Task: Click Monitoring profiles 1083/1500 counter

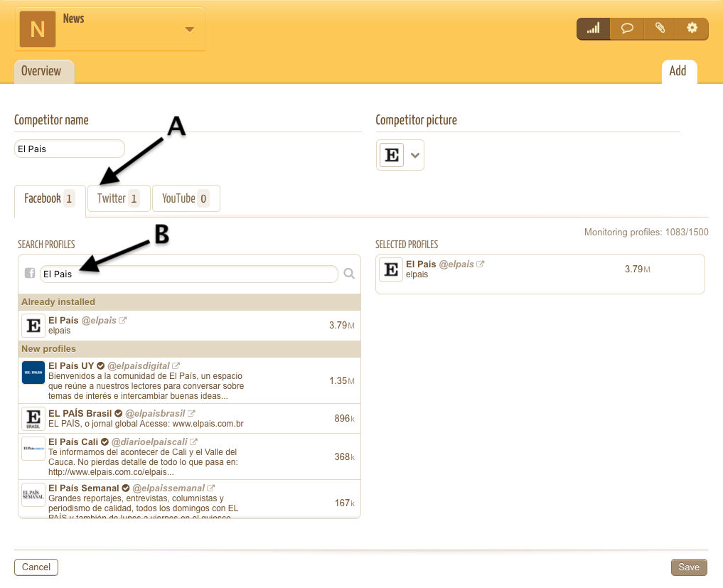Action: (x=646, y=232)
